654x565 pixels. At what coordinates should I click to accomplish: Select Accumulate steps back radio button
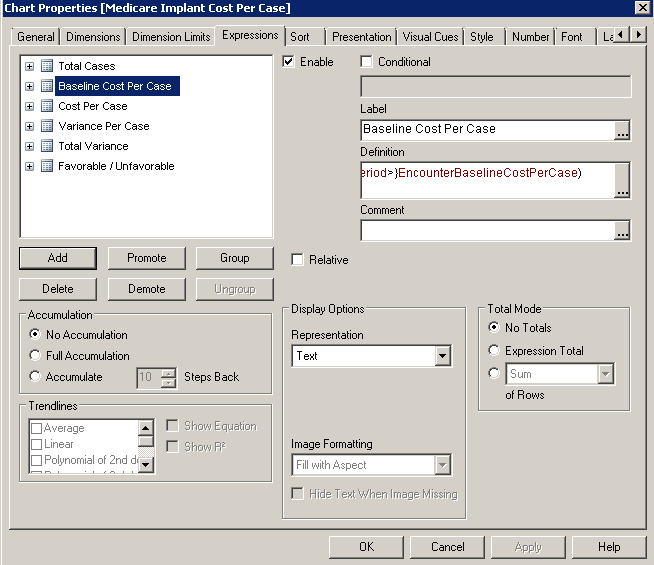click(35, 376)
